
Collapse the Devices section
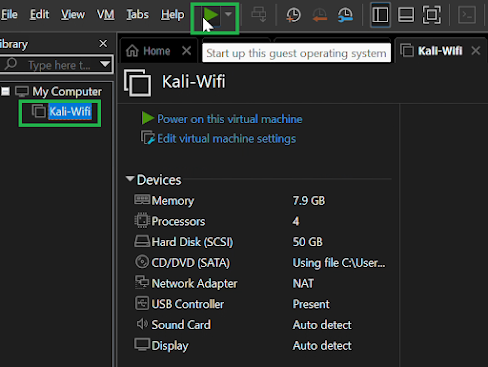pyautogui.click(x=130, y=178)
